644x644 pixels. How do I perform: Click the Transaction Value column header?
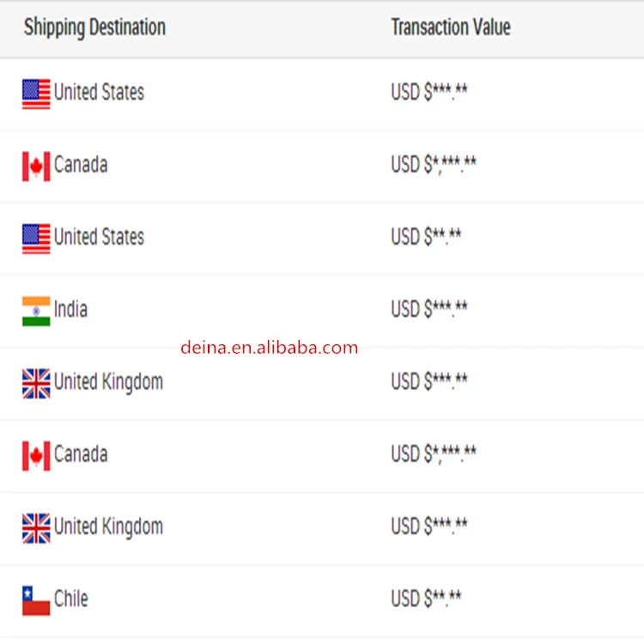(x=451, y=27)
